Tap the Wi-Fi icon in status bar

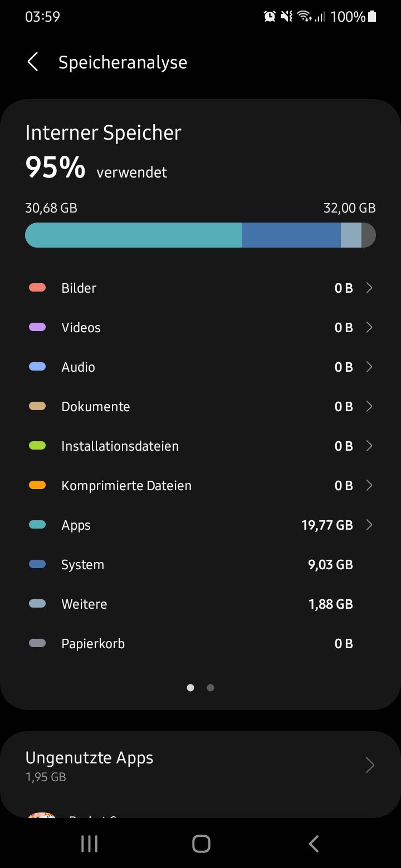304,17
